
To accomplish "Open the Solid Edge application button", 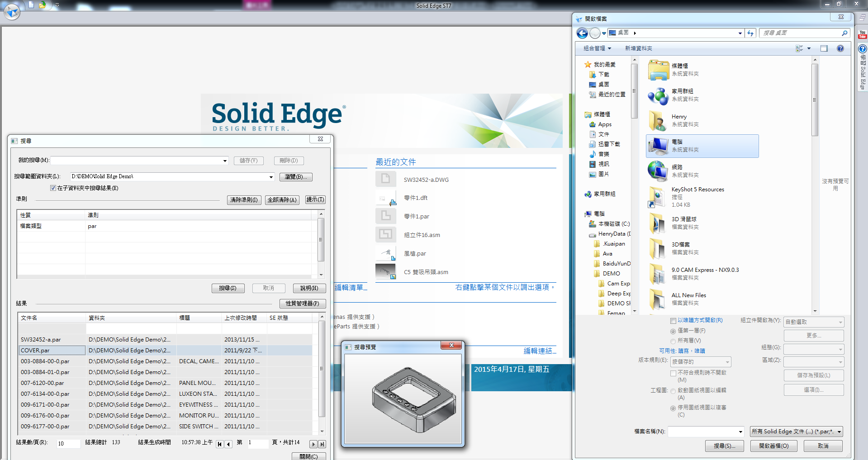I will click(x=12, y=11).
